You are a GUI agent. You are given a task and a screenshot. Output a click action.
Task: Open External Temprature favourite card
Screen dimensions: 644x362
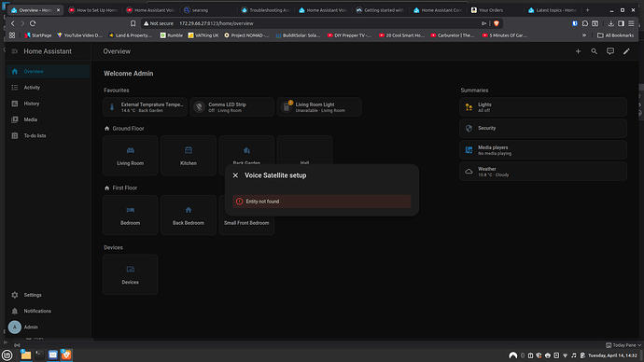[x=145, y=107]
